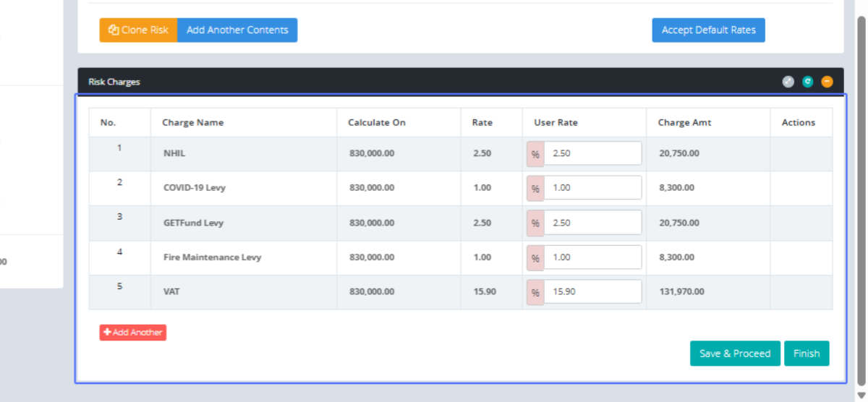Click the percent icon in the Fire Maintenance Levy row
This screenshot has width=868, height=402.
point(535,257)
